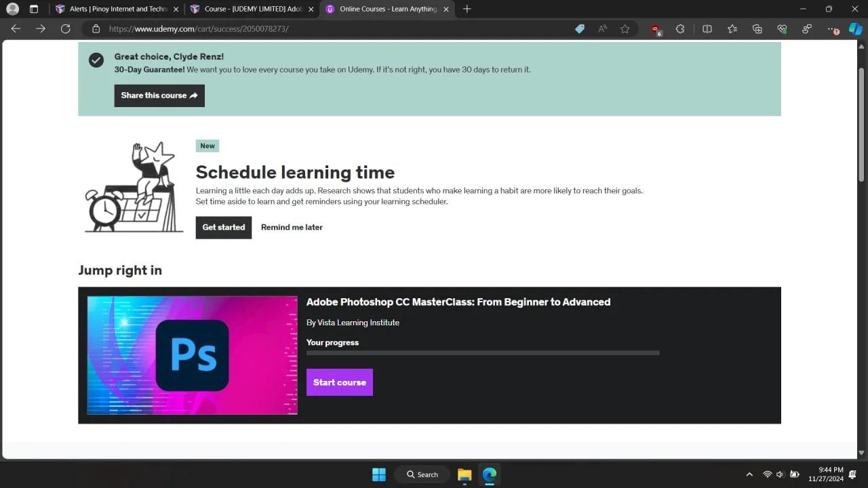The image size is (868, 488).
Task: Click the scrollbar down arrow
Action: pos(862,453)
